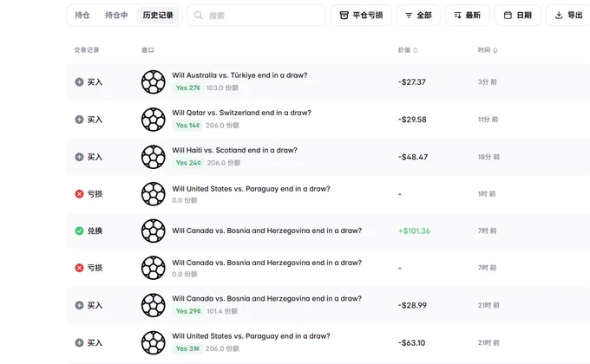Open the 日期 date picker
590x364 pixels.
point(517,16)
